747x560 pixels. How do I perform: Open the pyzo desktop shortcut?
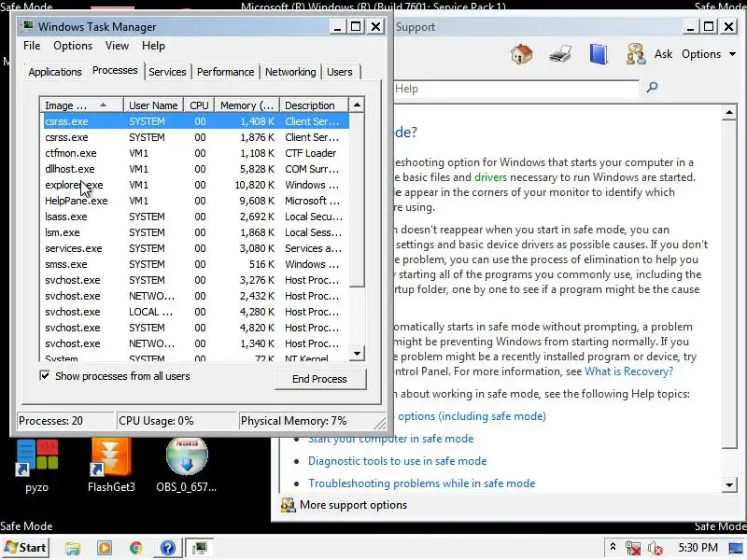(x=36, y=466)
